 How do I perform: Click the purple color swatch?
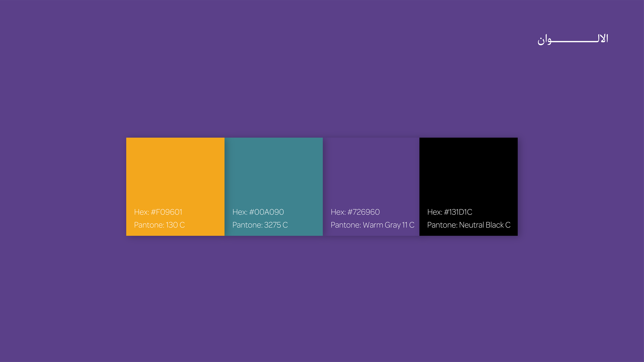pyautogui.click(x=371, y=186)
